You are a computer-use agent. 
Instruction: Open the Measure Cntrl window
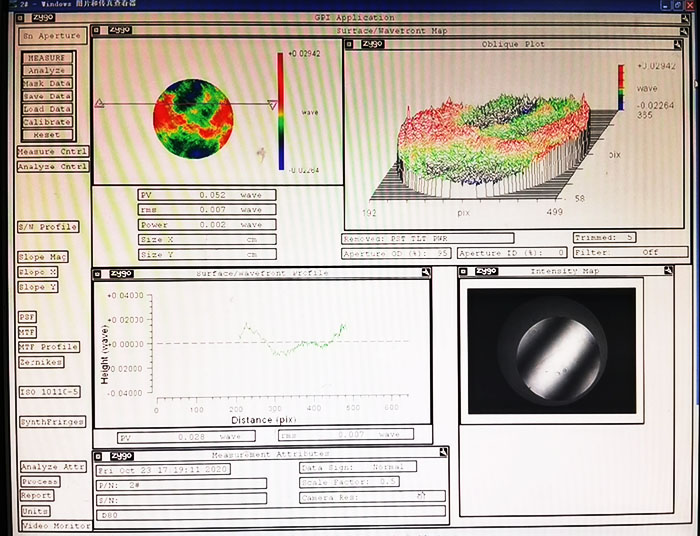52,152
